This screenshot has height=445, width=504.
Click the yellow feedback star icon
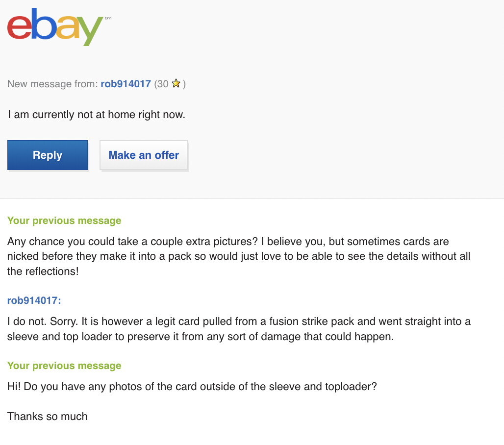point(176,84)
